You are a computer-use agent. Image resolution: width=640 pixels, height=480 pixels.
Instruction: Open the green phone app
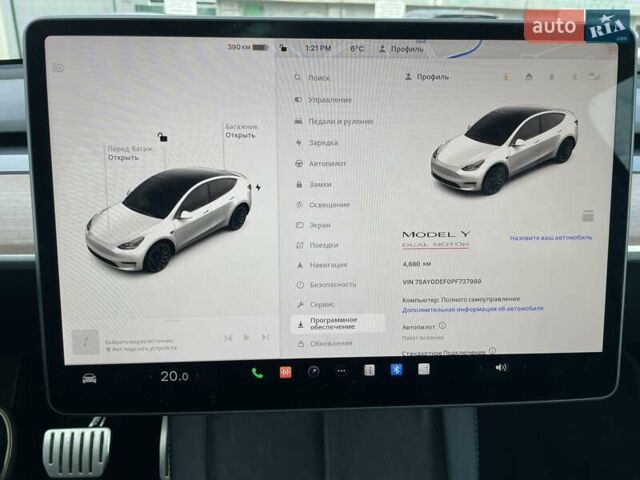tap(257, 373)
